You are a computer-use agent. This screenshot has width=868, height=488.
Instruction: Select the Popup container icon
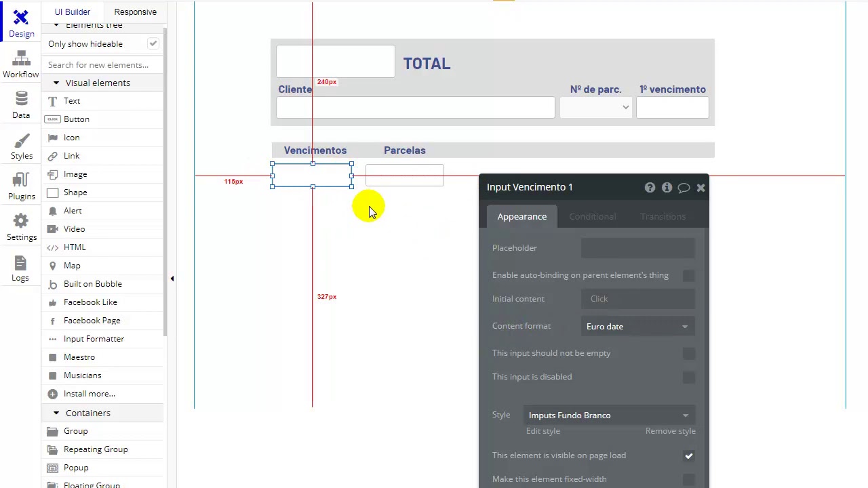coord(52,468)
